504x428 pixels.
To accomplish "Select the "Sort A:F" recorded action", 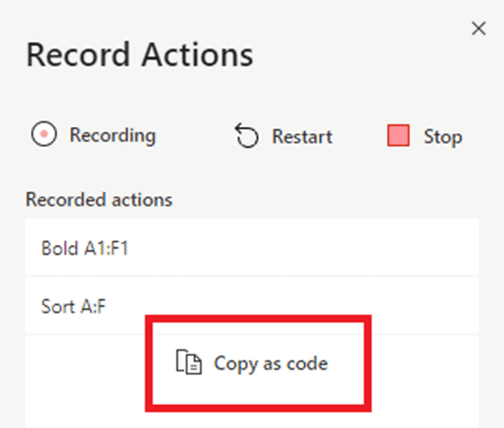I will pos(74,306).
